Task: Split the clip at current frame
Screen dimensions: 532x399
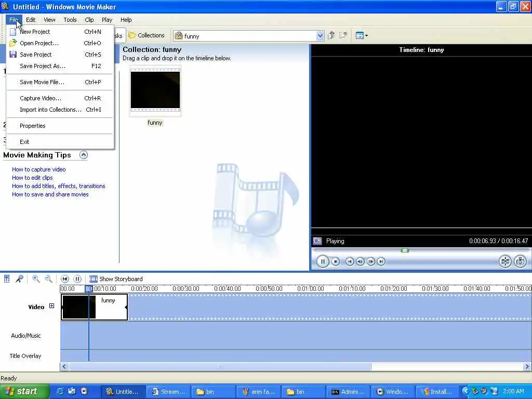Action: (505, 261)
